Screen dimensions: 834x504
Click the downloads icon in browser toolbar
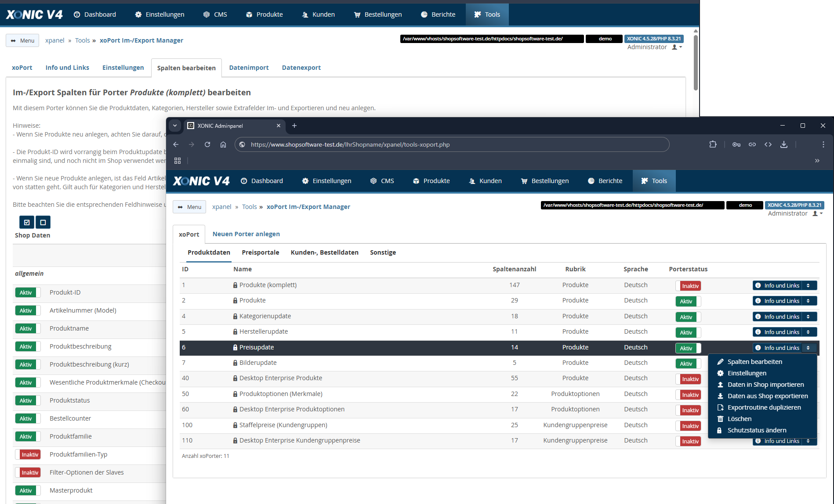tap(784, 144)
